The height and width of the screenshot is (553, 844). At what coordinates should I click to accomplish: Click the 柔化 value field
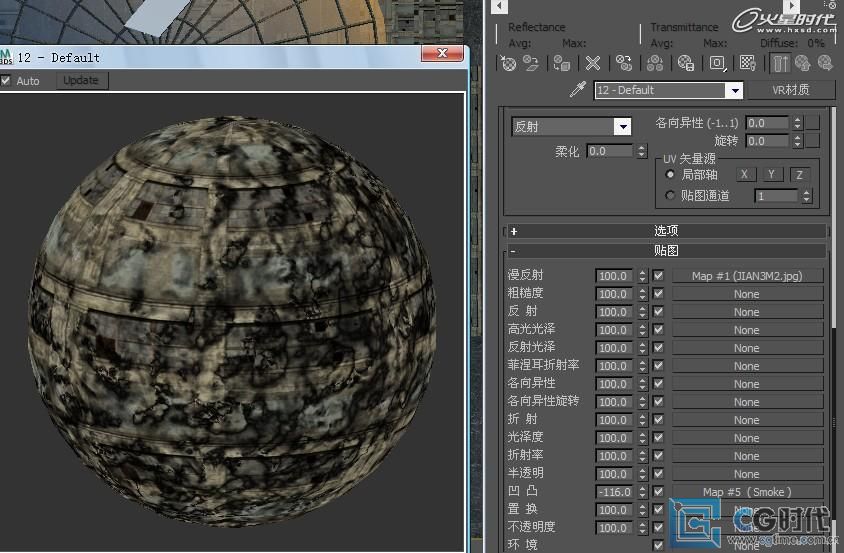(x=610, y=151)
